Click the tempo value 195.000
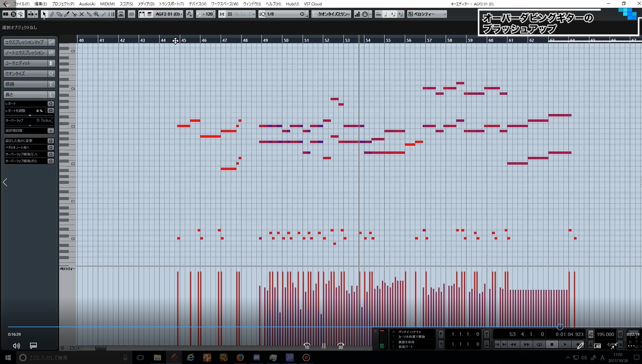This screenshot has width=642, height=364. (x=605, y=334)
